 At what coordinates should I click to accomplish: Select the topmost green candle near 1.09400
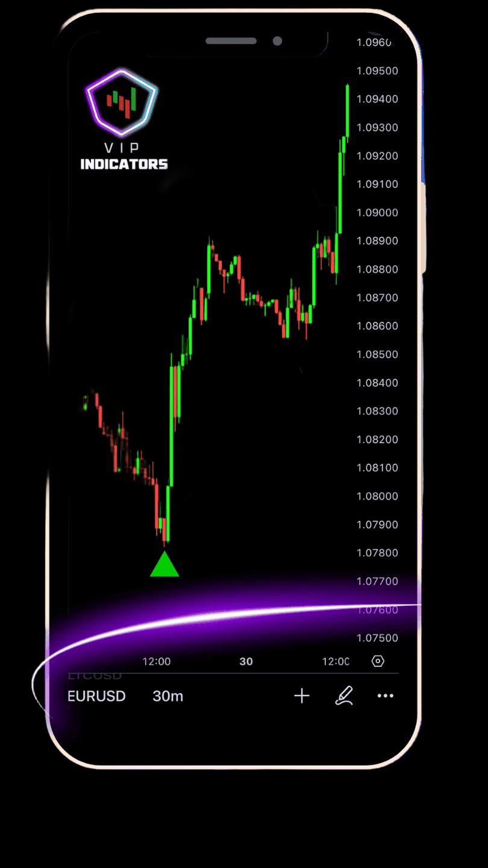click(348, 112)
